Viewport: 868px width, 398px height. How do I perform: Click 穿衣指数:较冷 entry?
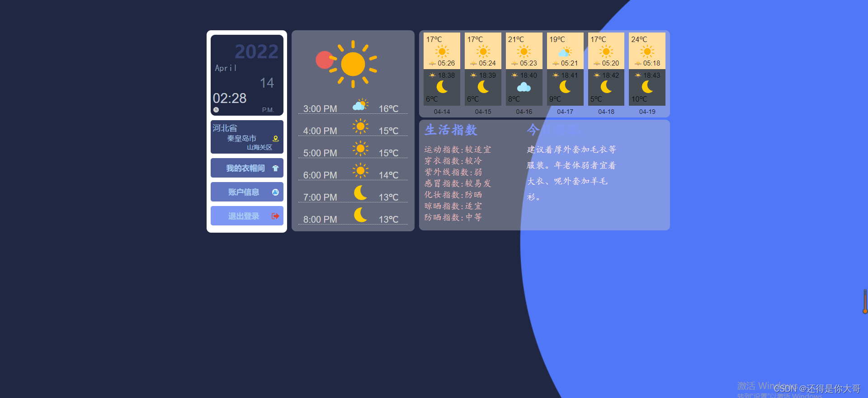(x=453, y=161)
